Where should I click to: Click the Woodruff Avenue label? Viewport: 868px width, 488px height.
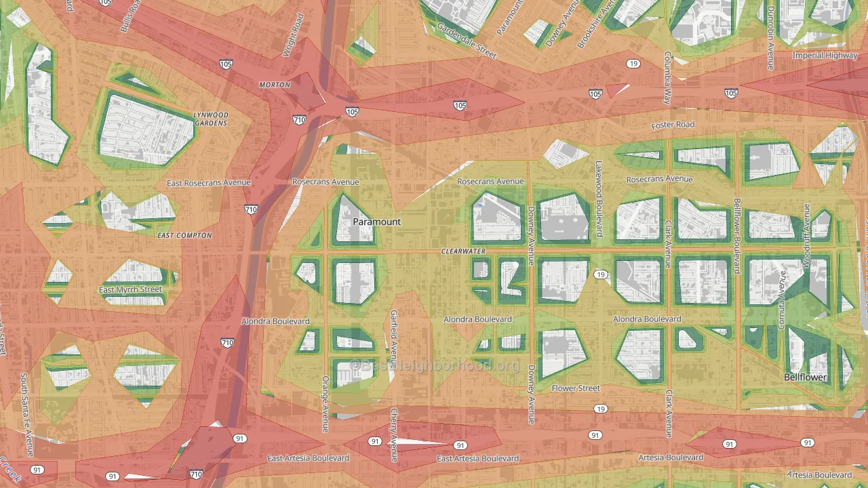tap(807, 235)
